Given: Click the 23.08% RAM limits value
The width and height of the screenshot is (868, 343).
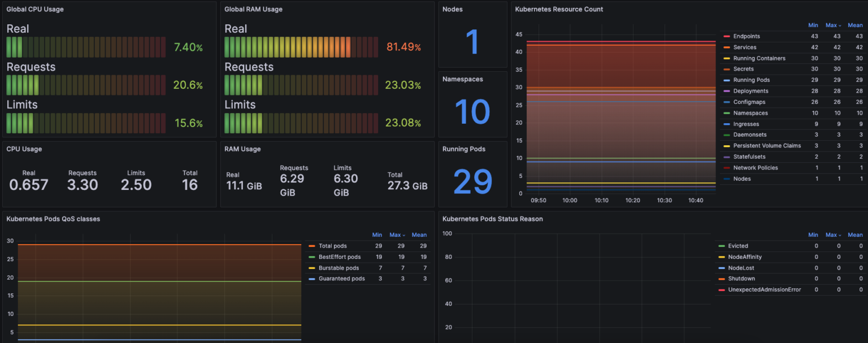Looking at the screenshot, I should (403, 123).
